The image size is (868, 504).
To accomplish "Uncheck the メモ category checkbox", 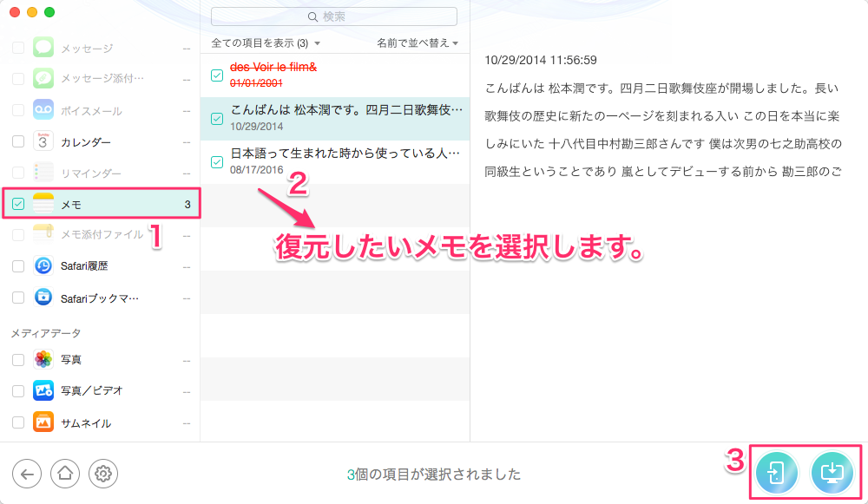I will tap(18, 204).
